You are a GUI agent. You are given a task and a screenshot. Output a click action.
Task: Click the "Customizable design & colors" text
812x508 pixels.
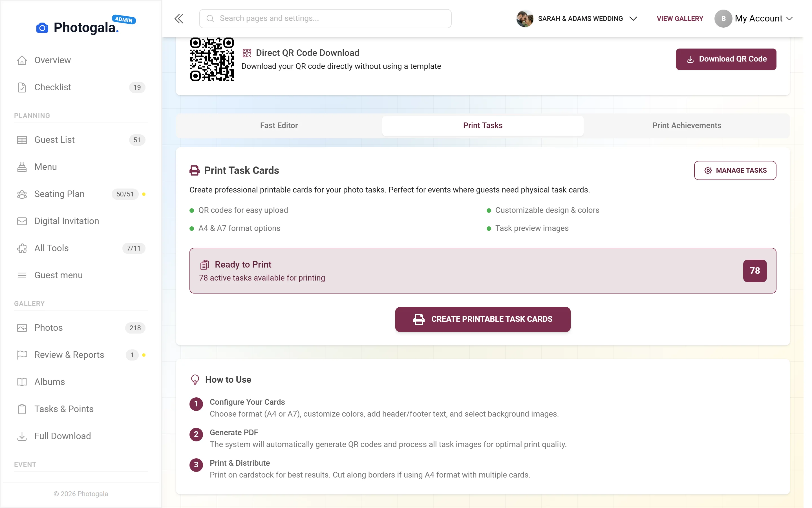point(547,210)
